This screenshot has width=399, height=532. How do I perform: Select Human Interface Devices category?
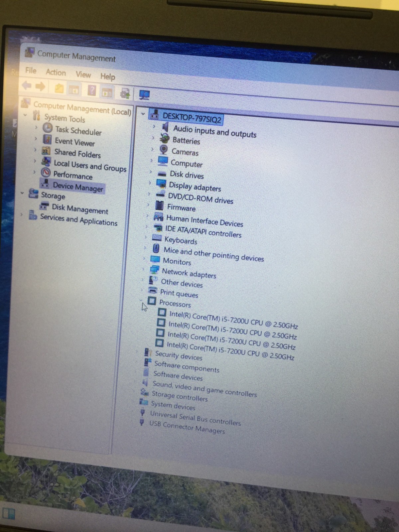(205, 221)
